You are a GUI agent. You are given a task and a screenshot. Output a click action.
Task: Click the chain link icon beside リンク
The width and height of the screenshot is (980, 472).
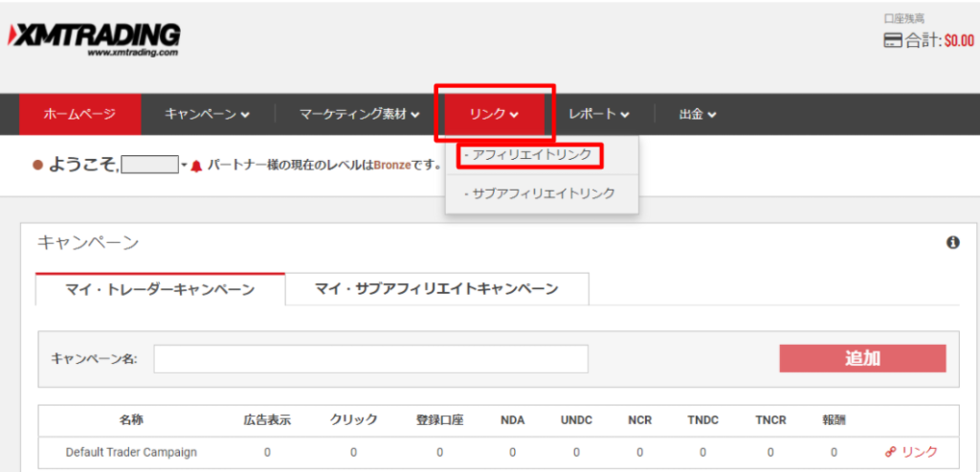pyautogui.click(x=891, y=451)
